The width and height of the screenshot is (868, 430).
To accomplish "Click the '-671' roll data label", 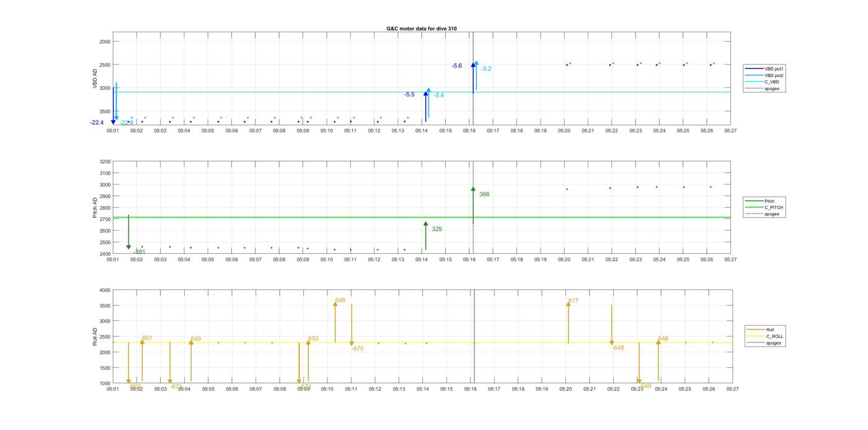I will click(x=176, y=386).
